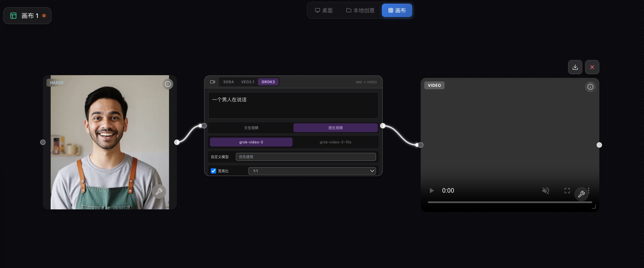Viewport: 644px width, 268px height.
Task: Open info icon on the VIDEO node
Action: tap(590, 87)
